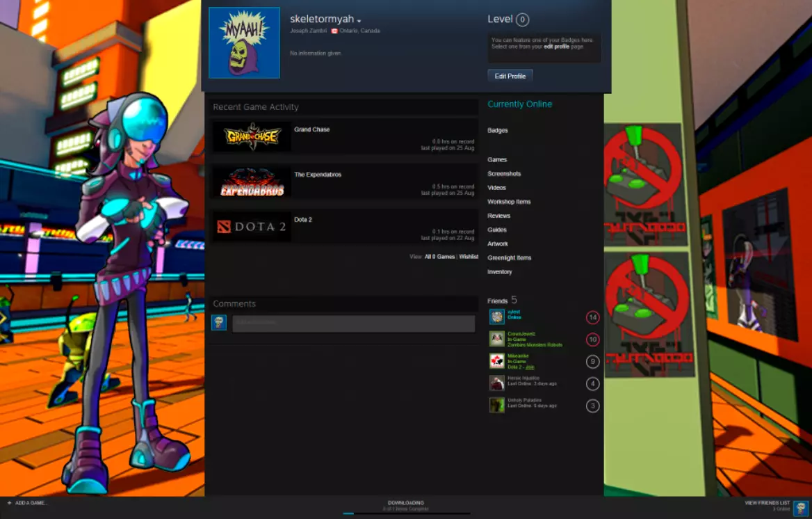Click the Heroic Injustice friend name
The width and height of the screenshot is (812, 519).
point(523,378)
